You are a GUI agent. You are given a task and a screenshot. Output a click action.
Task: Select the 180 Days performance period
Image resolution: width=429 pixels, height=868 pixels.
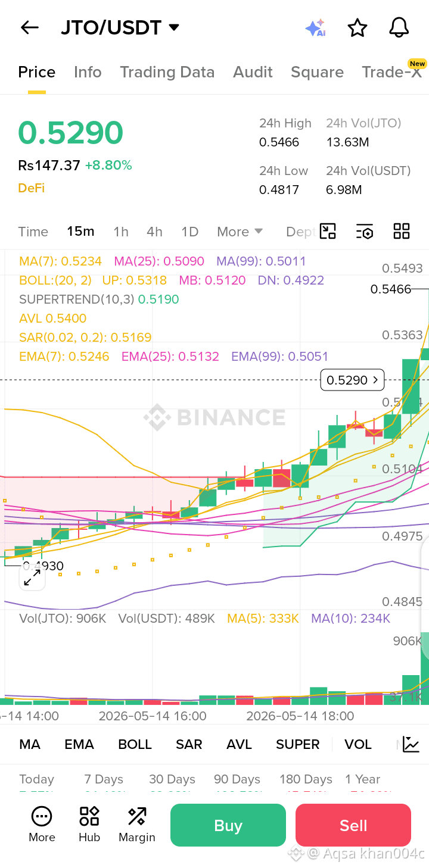coord(306,779)
